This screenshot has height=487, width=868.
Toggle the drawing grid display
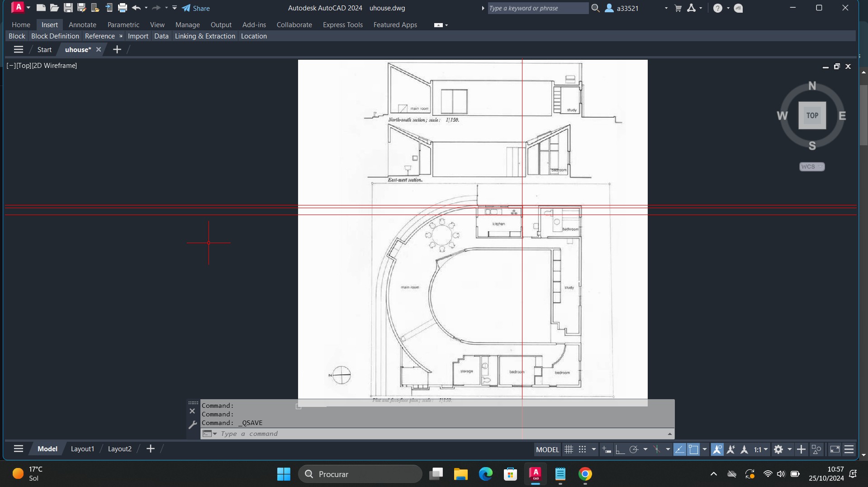point(569,449)
